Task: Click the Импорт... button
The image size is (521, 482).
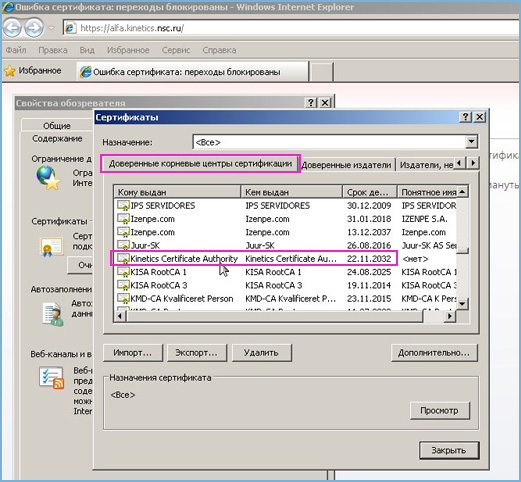Action: [133, 353]
